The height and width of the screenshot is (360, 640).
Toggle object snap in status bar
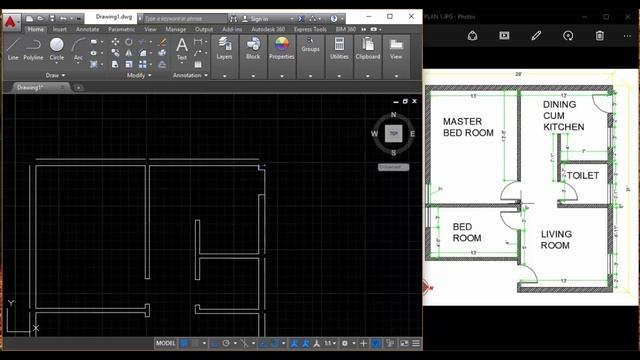[274, 344]
